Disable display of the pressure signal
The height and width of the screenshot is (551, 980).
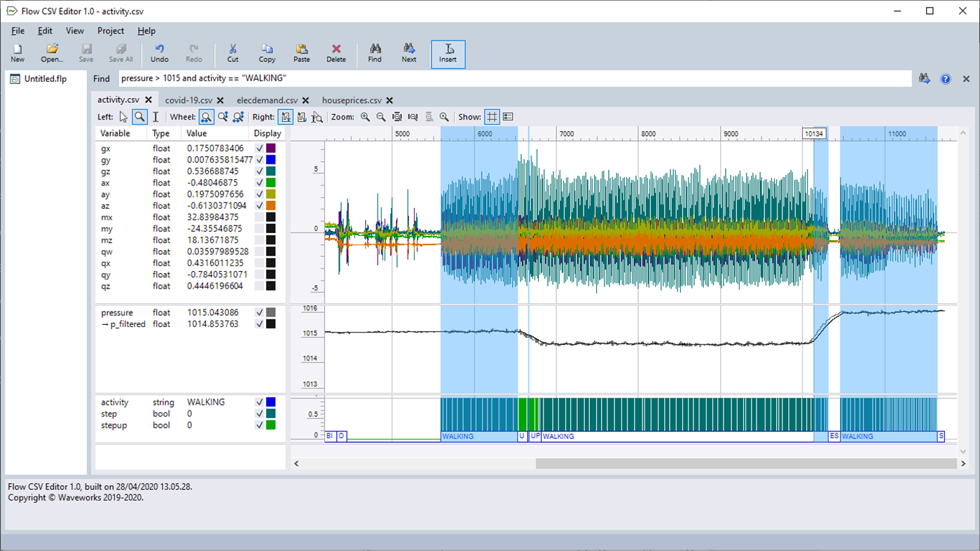click(258, 312)
